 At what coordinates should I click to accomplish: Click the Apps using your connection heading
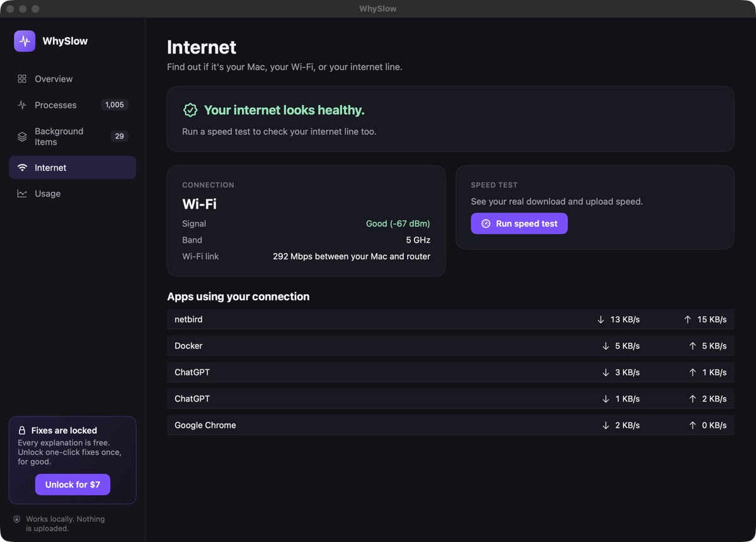(x=238, y=297)
